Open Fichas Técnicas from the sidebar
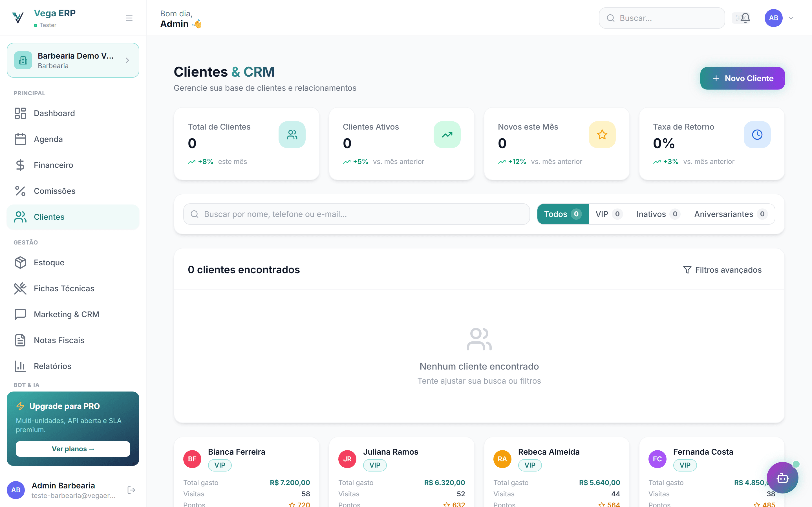The height and width of the screenshot is (507, 812). (64, 288)
